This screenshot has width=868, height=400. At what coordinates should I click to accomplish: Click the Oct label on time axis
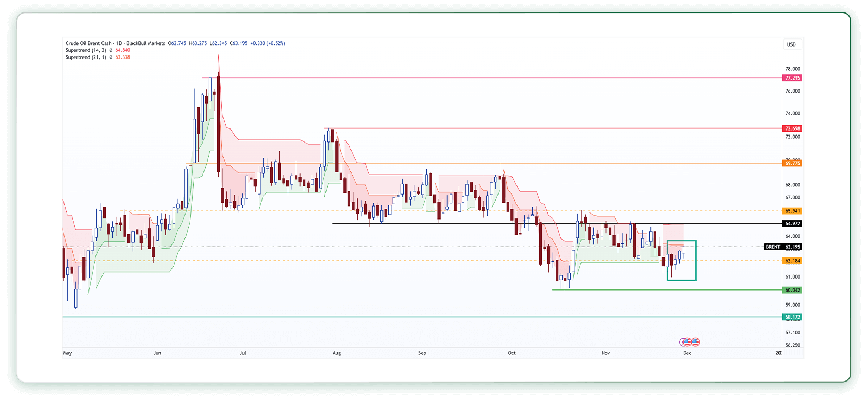point(512,353)
